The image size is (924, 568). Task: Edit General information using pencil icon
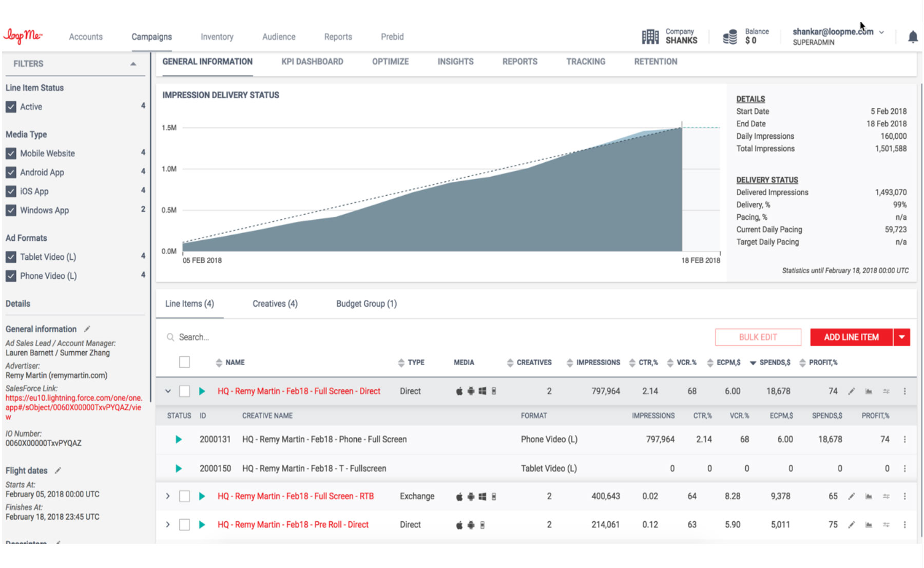(87, 329)
